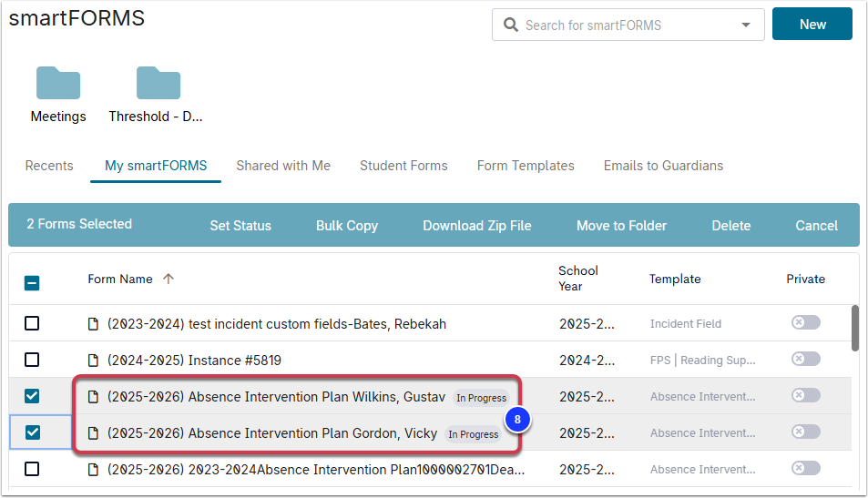Click Delete in the bulk action bar
Image resolution: width=868 pixels, height=498 pixels.
coord(731,226)
